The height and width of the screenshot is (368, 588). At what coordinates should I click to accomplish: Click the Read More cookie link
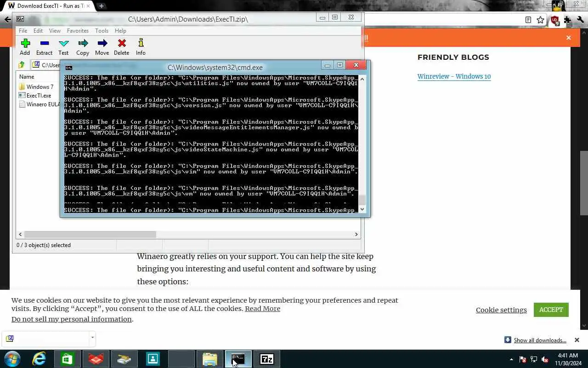[x=262, y=309]
